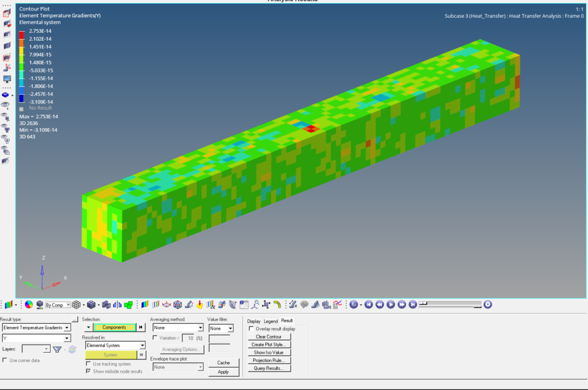
Task: Click the mesh lines cube icon
Action: pyautogui.click(x=76, y=305)
